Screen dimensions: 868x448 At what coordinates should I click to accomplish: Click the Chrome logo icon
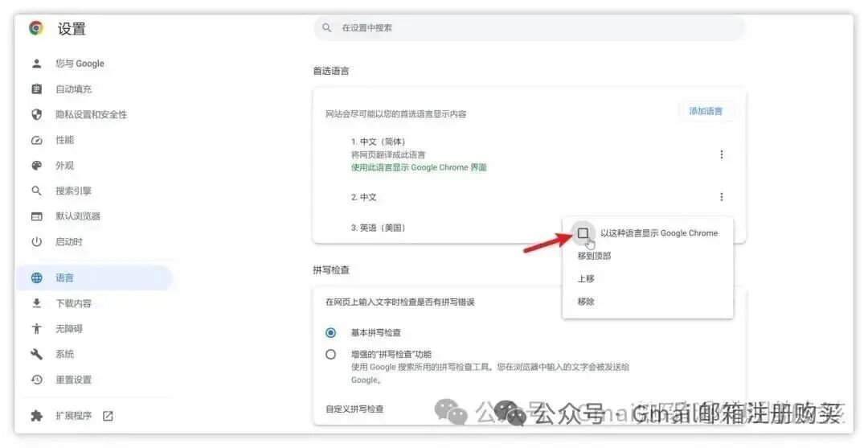click(x=36, y=28)
